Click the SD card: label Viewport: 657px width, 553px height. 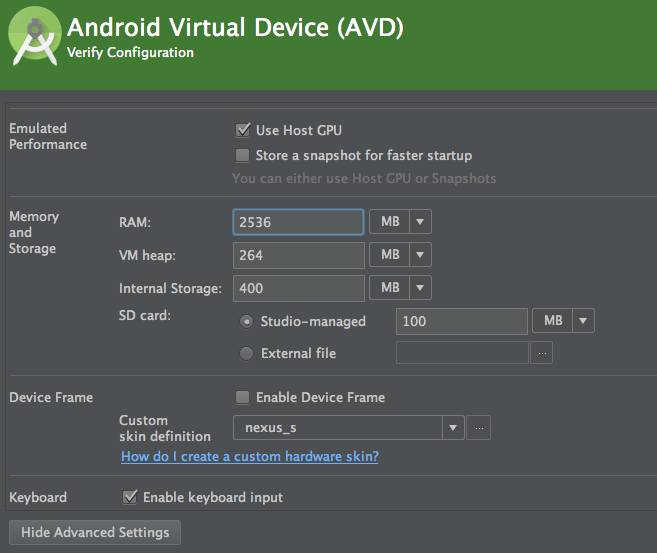[145, 315]
